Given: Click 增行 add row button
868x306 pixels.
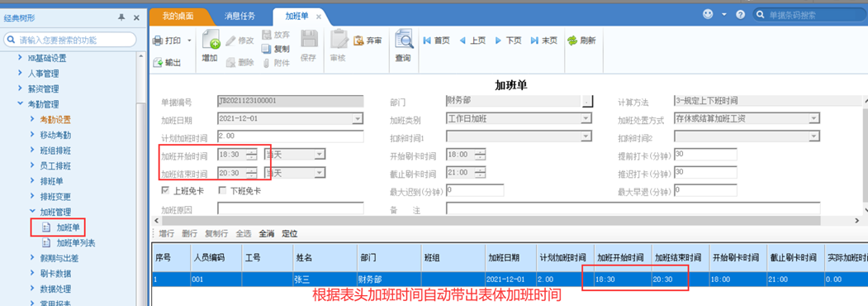Looking at the screenshot, I should (167, 233).
